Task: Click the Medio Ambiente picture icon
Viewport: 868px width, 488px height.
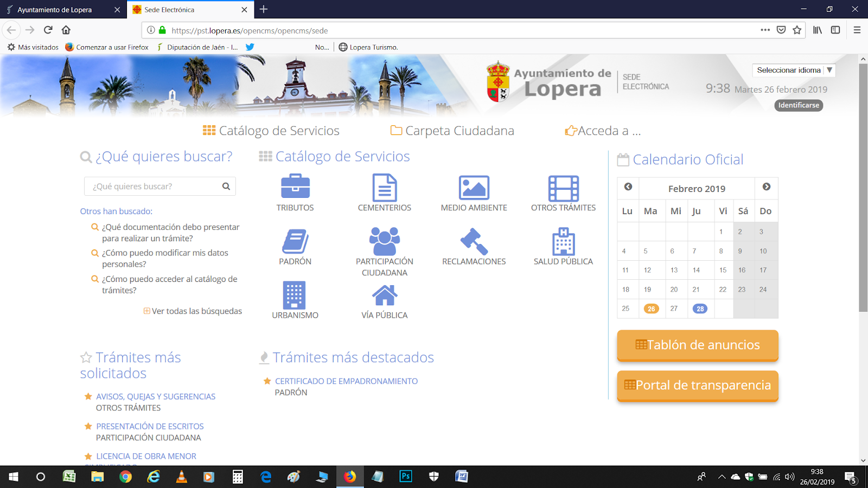Action: 473,187
